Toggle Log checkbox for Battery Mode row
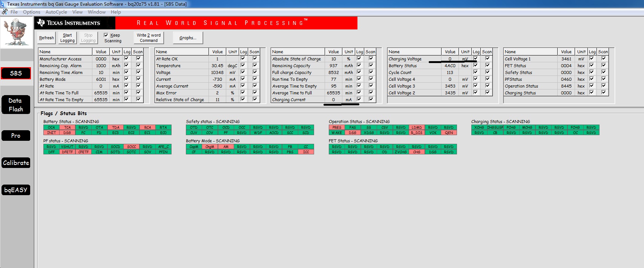Image resolution: width=644 pixels, height=268 pixels. tap(126, 79)
